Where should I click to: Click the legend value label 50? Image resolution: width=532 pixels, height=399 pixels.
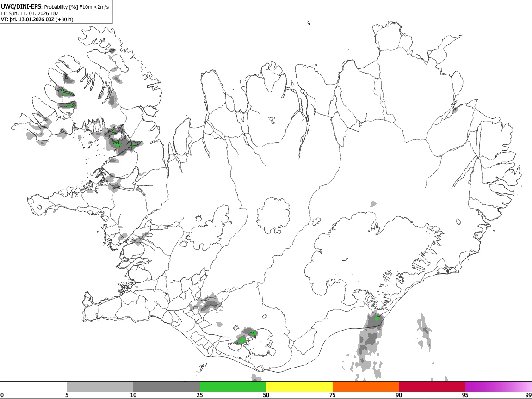(x=266, y=395)
